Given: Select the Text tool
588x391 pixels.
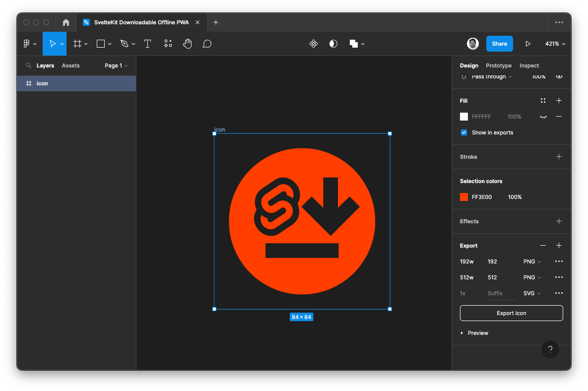Looking at the screenshot, I should click(x=148, y=44).
